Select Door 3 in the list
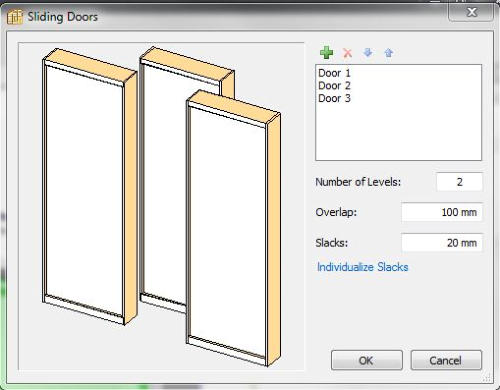Viewport: 500px width, 390px height. [x=334, y=98]
